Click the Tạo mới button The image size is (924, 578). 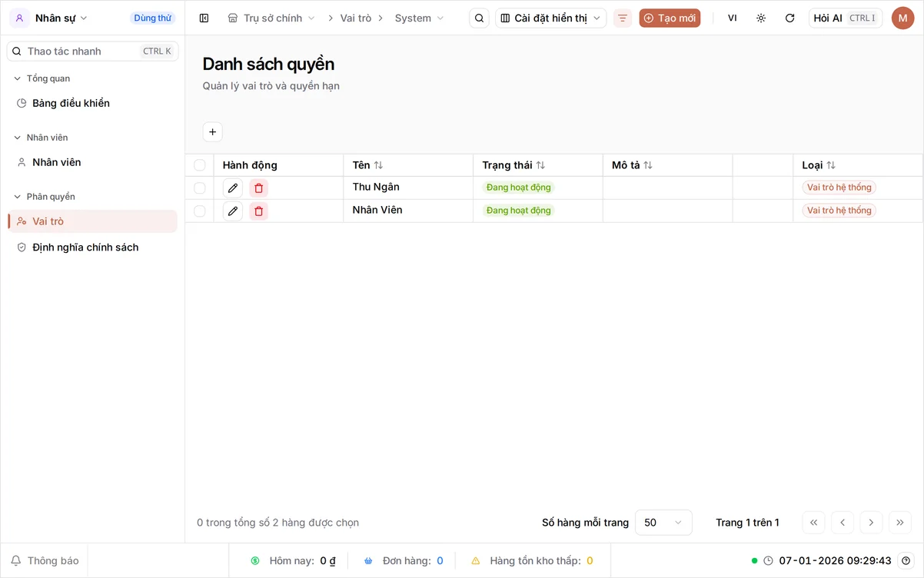(670, 18)
